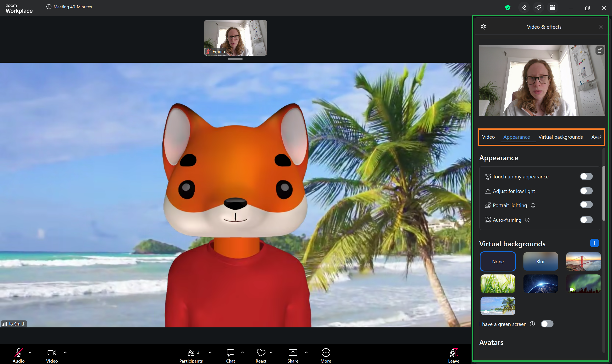Click the React heart icon

tap(261, 353)
